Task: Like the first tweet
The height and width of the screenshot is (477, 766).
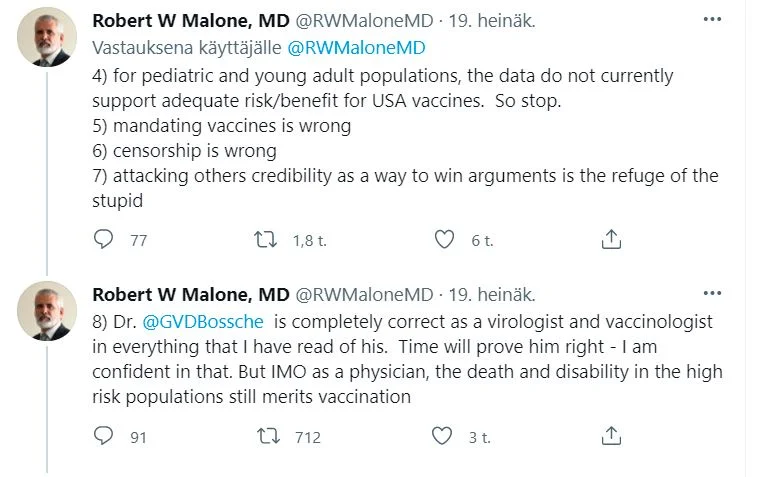Action: [x=445, y=239]
